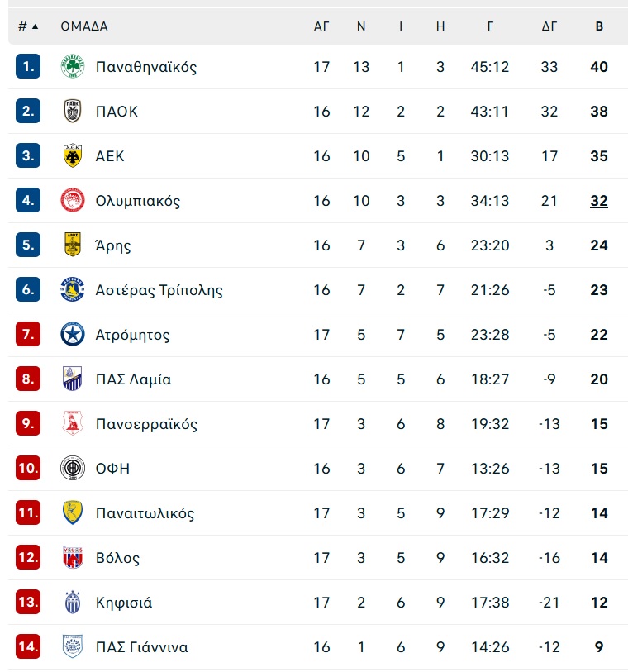Open the ΠΑΟΚ team logo

73,111
